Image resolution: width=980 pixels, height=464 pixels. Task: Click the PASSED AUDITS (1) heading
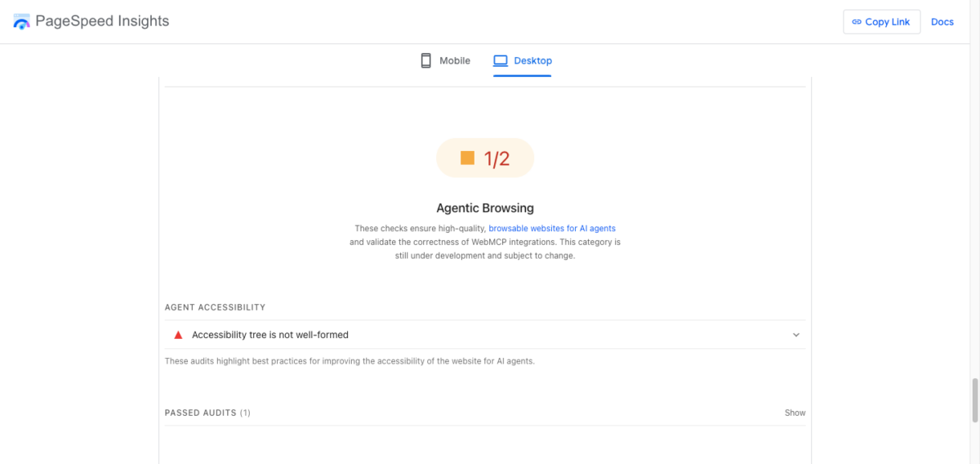point(207,413)
